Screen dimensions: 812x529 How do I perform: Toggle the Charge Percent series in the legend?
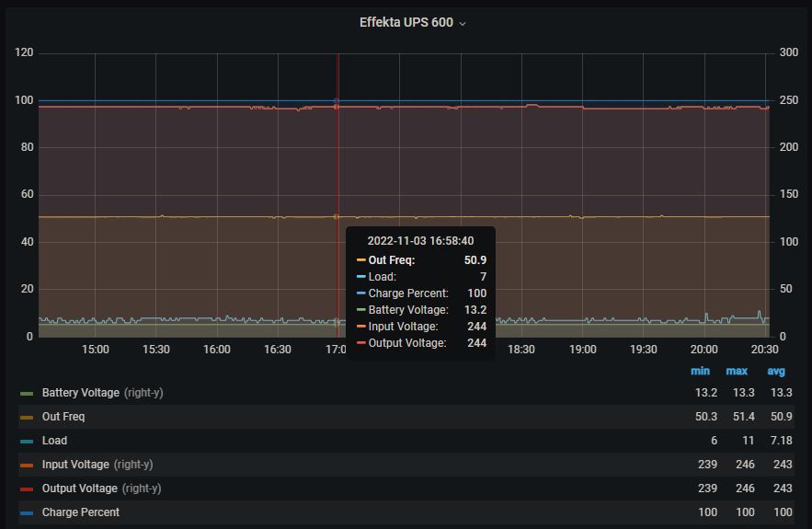pyautogui.click(x=81, y=512)
